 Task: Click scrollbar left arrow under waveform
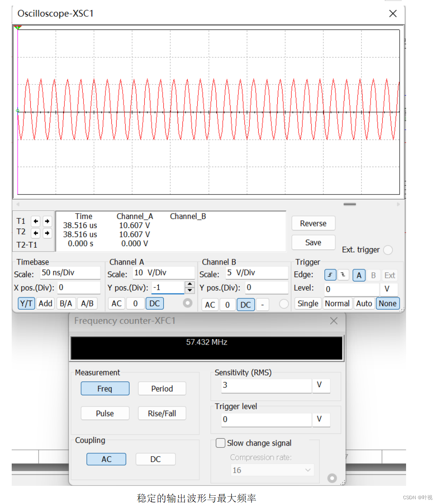pyautogui.click(x=18, y=204)
